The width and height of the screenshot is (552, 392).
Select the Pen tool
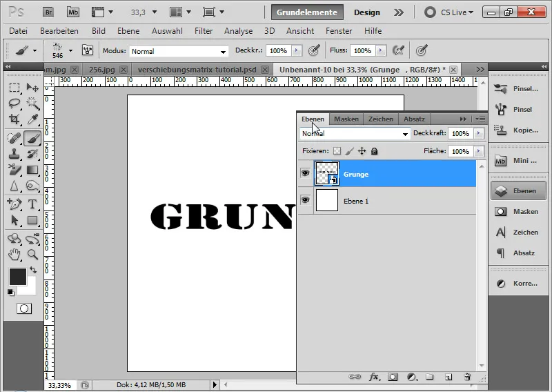14,204
